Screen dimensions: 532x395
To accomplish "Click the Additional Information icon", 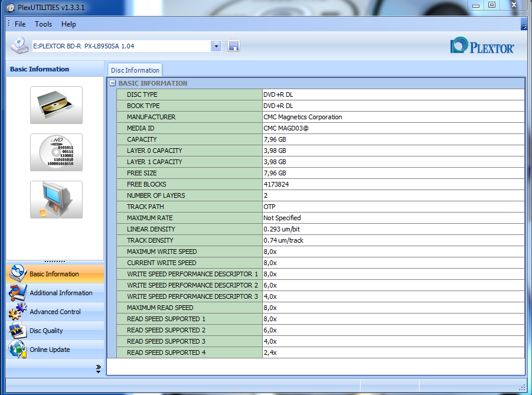I will click(x=18, y=292).
